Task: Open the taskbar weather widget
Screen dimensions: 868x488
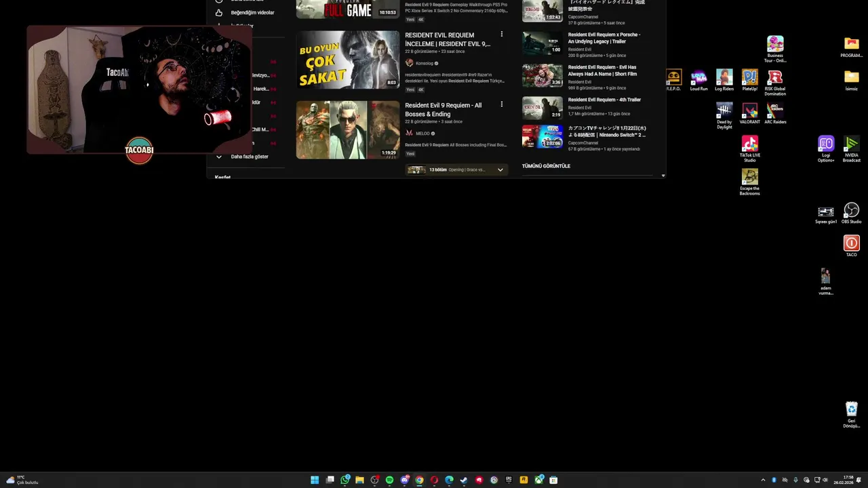Action: tap(22, 480)
